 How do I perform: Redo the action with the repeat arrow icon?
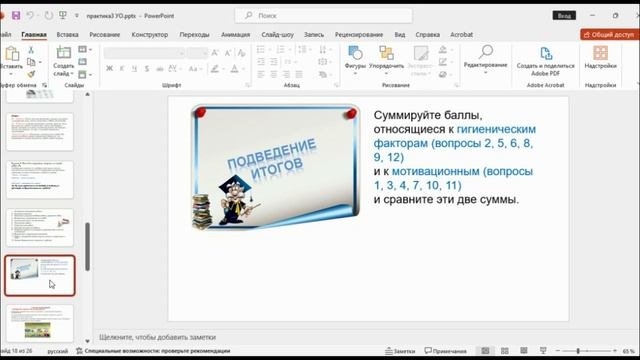click(49, 16)
